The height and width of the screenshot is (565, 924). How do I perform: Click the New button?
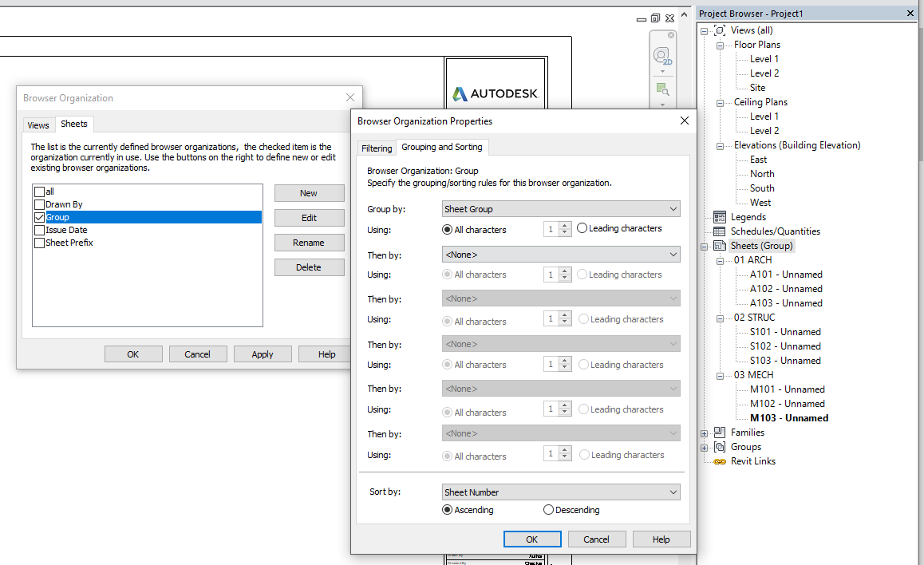(x=309, y=193)
